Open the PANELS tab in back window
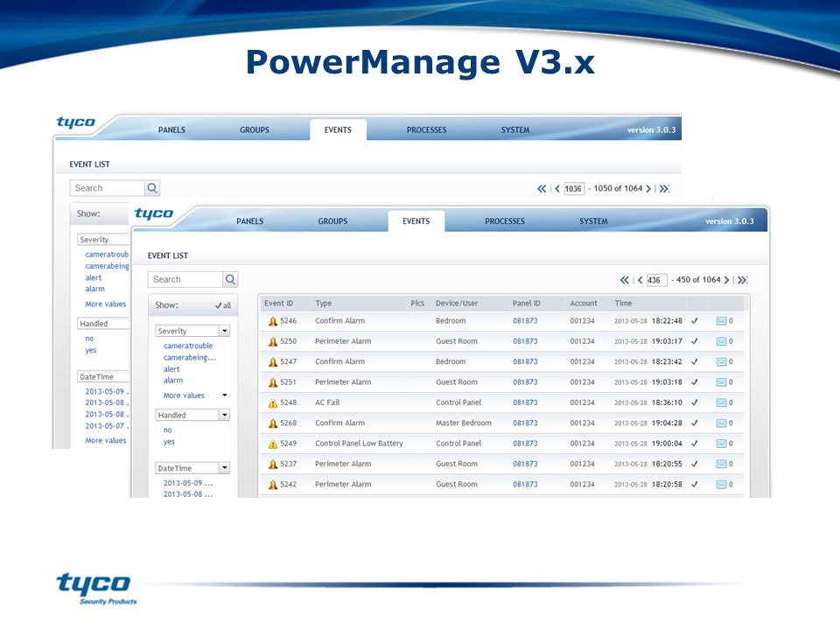This screenshot has width=840, height=630. click(171, 130)
